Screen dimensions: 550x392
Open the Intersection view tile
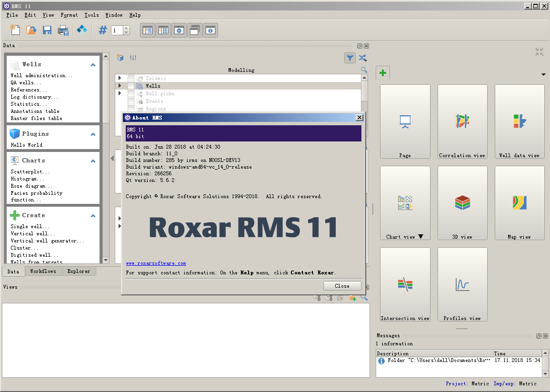pyautogui.click(x=405, y=284)
